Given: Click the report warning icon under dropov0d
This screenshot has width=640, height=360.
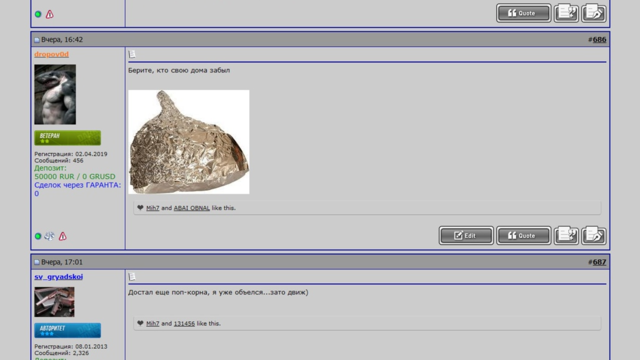Looking at the screenshot, I should (62, 236).
